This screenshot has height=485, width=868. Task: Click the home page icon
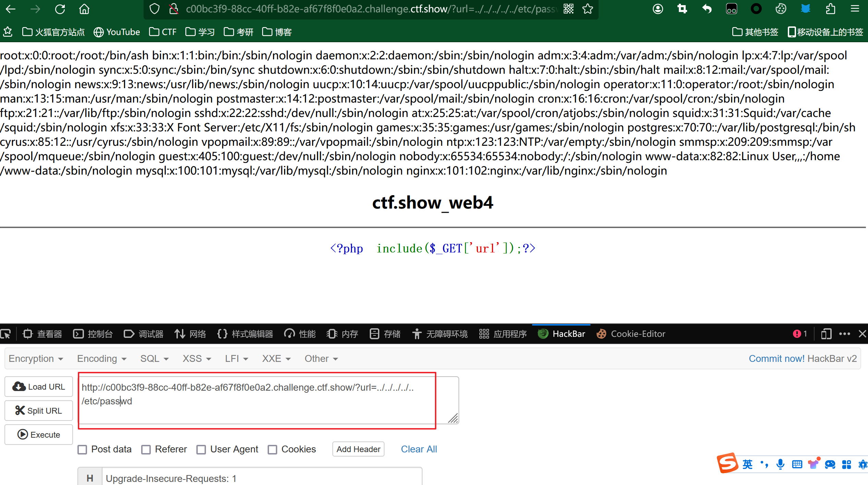(x=84, y=9)
